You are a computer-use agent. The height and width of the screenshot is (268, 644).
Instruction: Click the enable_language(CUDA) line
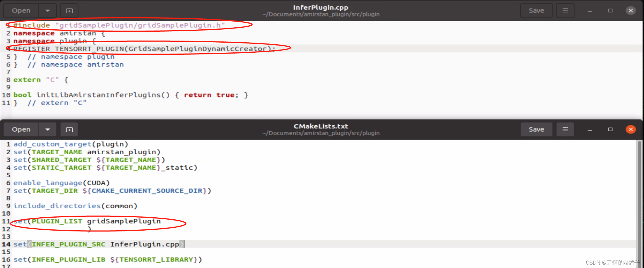click(x=61, y=183)
